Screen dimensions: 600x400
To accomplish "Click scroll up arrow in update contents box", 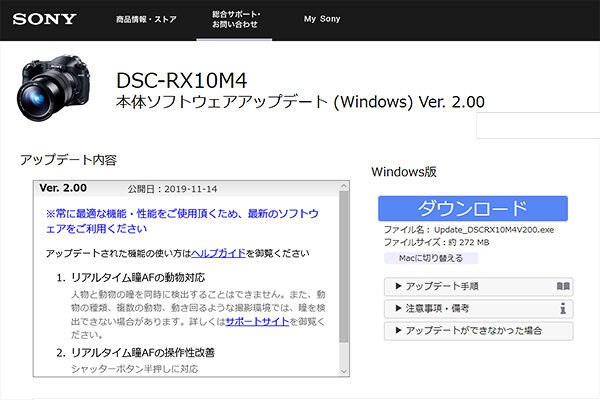I will [344, 186].
